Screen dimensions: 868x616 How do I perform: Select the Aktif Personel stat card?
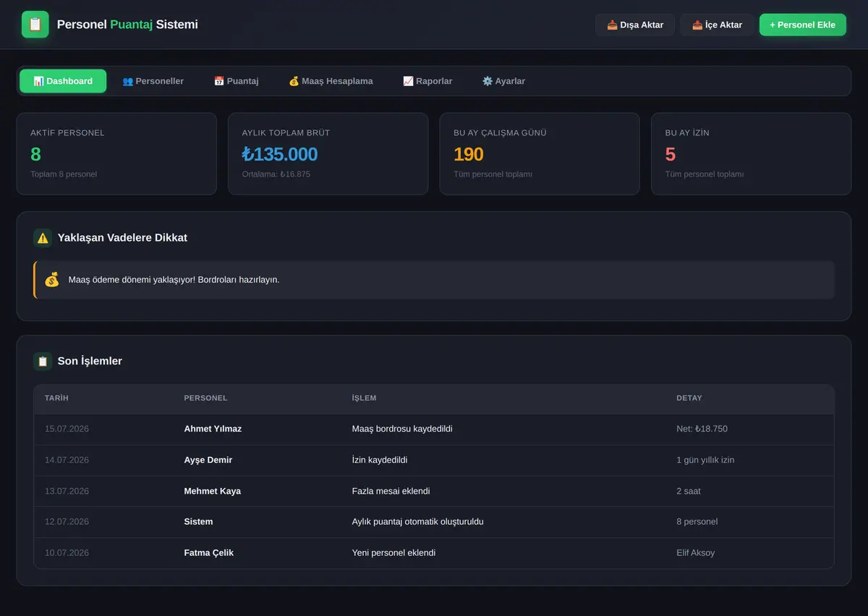(116, 154)
